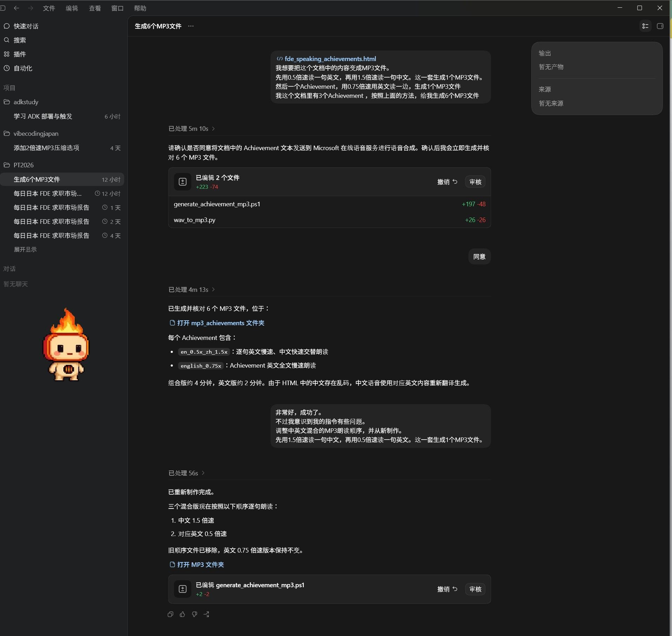This screenshot has width=672, height=636.
Task: Toggle the left sidebar icon in title bar
Action: [3, 8]
